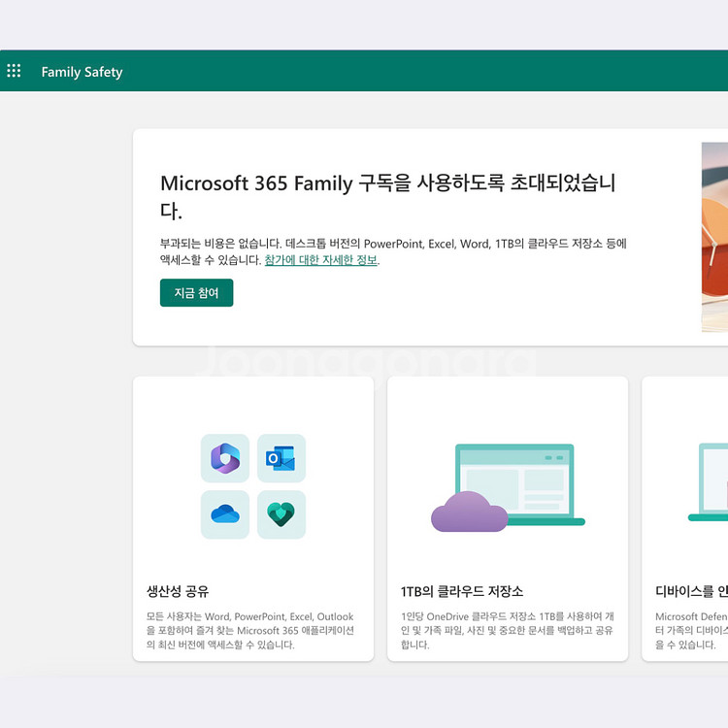This screenshot has width=728, height=728.
Task: Click the Microsoft Defender card description text
Action: point(691,631)
